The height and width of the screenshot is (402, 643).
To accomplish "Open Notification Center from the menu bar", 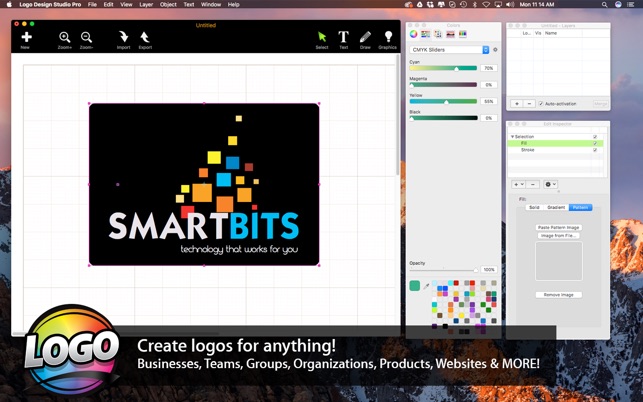I will click(631, 5).
